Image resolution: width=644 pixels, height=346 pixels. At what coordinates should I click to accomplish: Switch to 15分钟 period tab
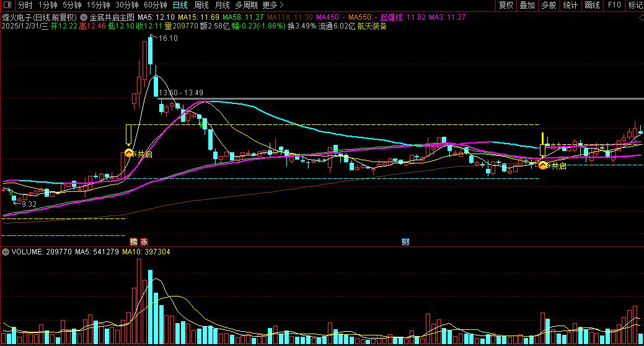98,6
